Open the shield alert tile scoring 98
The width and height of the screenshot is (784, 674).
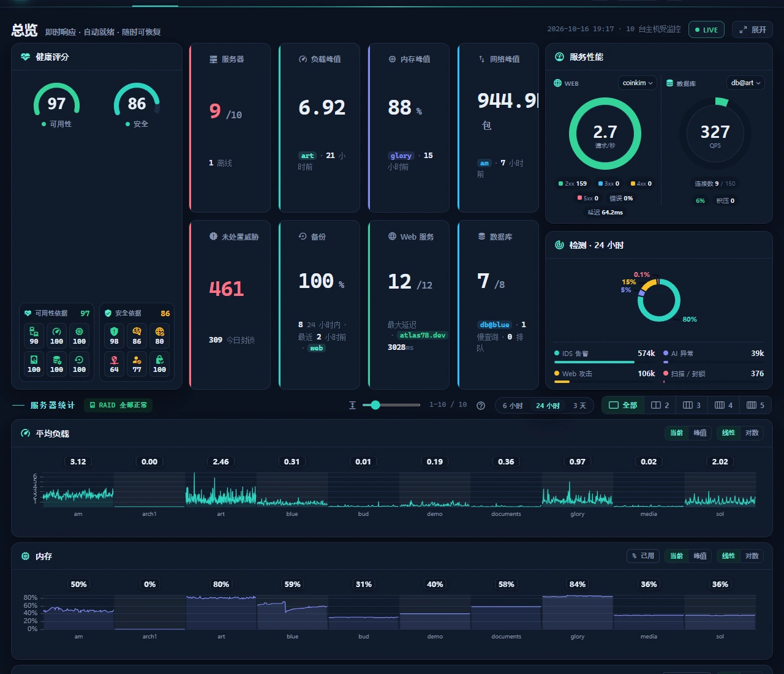click(115, 335)
